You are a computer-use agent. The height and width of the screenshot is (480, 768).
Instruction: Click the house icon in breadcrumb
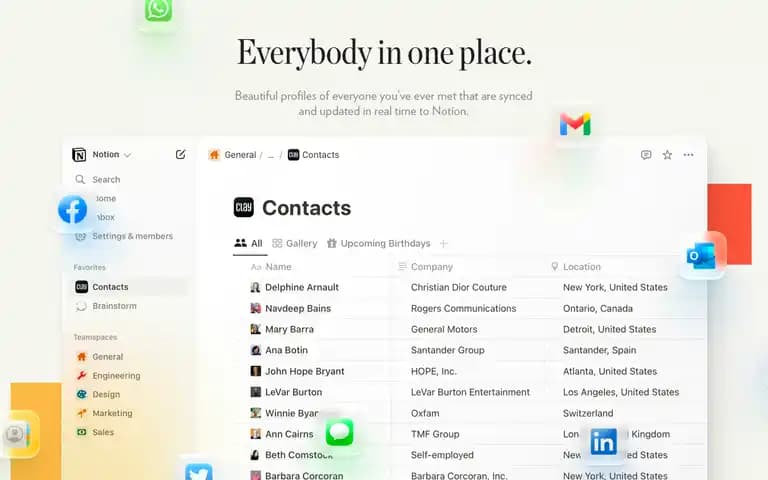pos(214,155)
